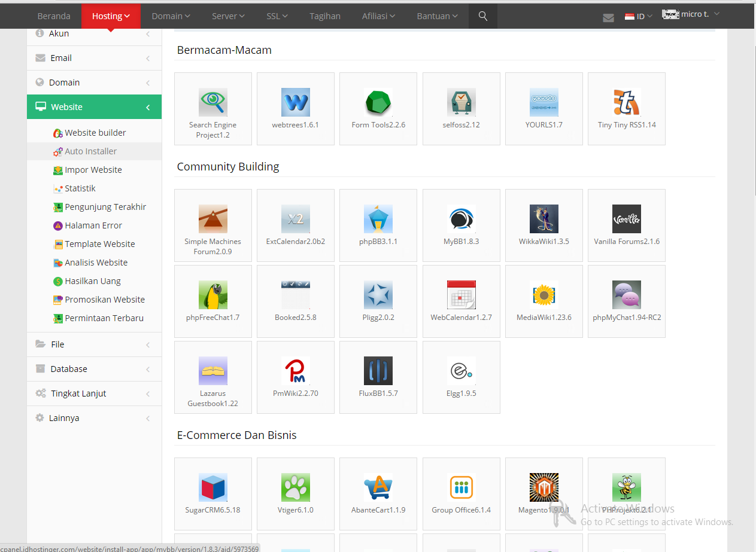Viewport: 756px width, 552px height.
Task: Open the FluxBB 1.5.7 app icon
Action: (378, 371)
